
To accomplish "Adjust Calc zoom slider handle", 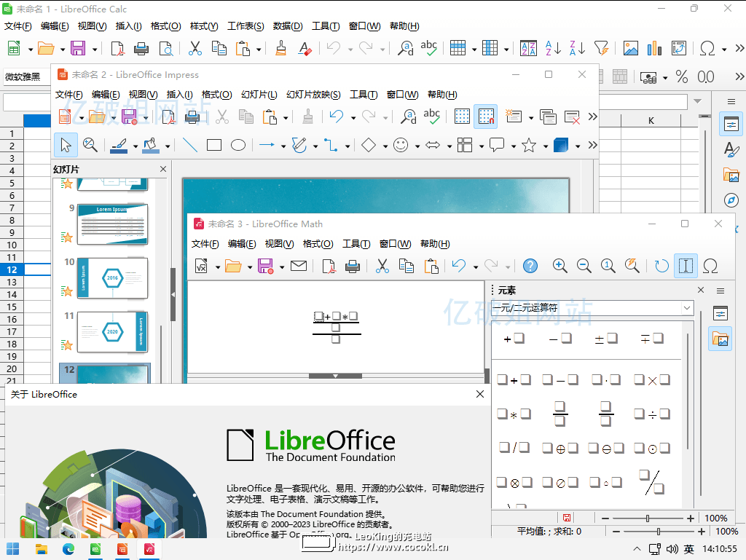I will (659, 532).
